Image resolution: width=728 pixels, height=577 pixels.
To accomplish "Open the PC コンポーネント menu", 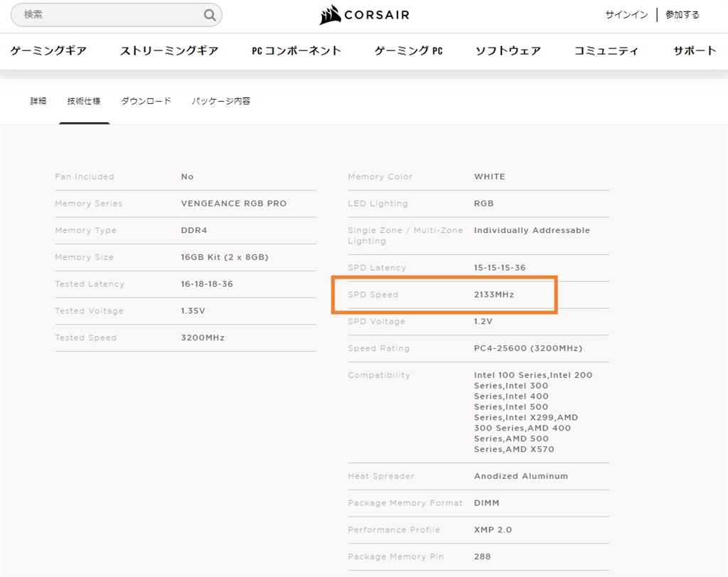I will [296, 50].
